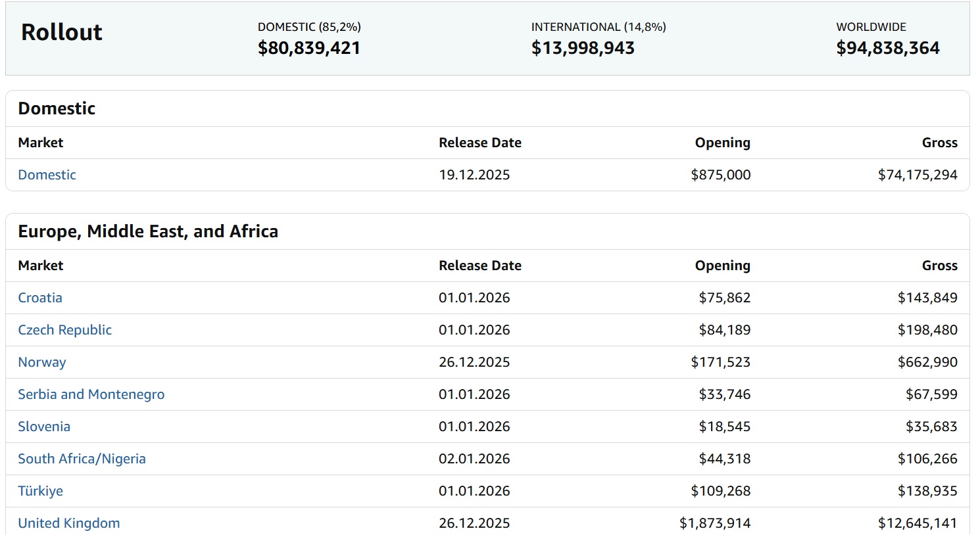Select the domestic total $80,839,421
The width and height of the screenshot is (980, 535).
point(309,48)
